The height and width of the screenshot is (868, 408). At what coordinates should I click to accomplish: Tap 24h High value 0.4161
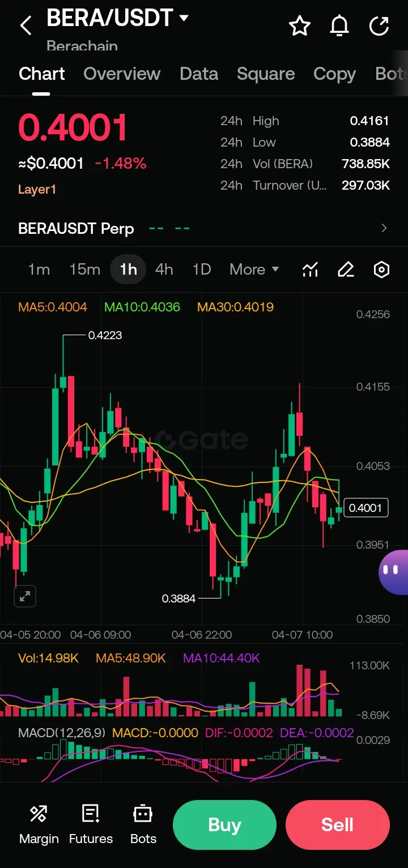(x=369, y=121)
